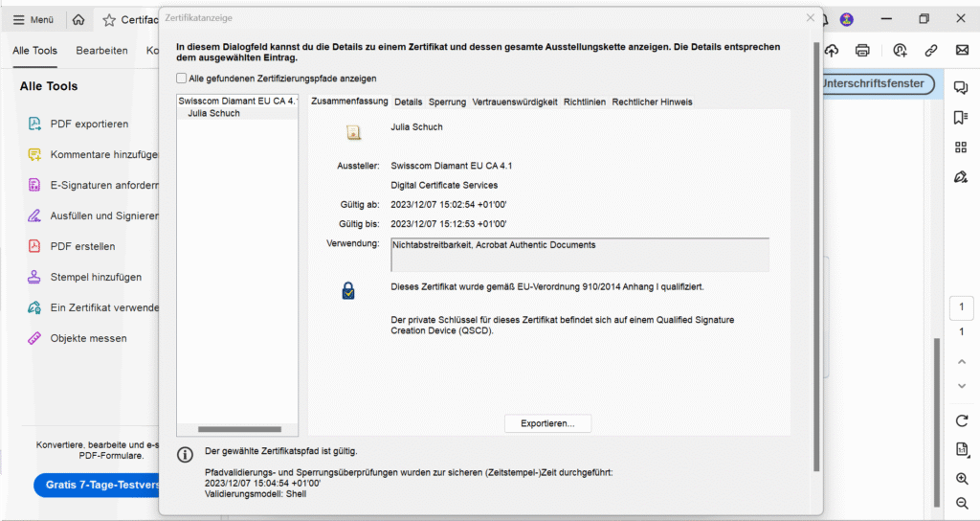The height and width of the screenshot is (521, 980).
Task: Click the rotate page icon
Action: click(x=962, y=420)
